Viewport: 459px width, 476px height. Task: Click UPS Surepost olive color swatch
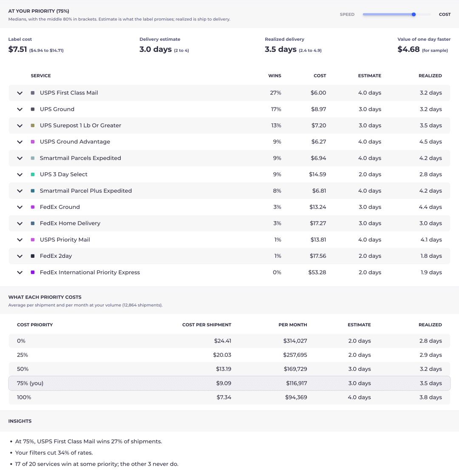[33, 125]
